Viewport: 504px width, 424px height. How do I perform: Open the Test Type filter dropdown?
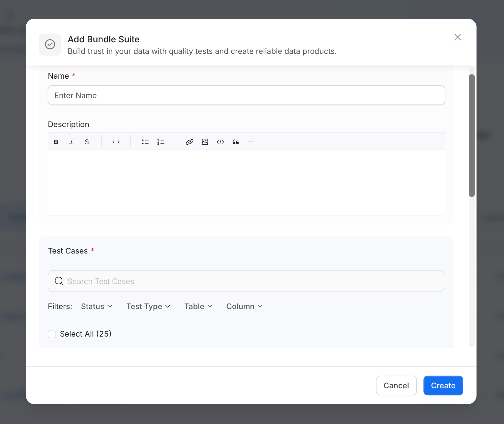(x=148, y=306)
